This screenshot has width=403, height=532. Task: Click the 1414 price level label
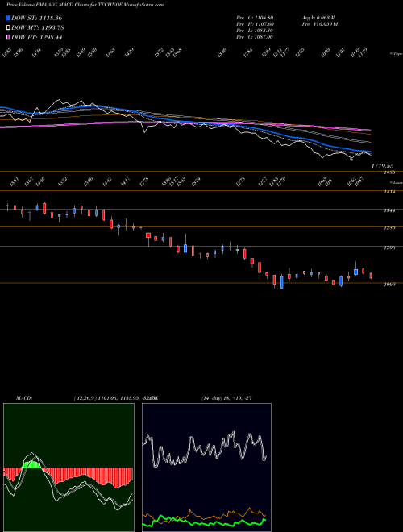[389, 192]
